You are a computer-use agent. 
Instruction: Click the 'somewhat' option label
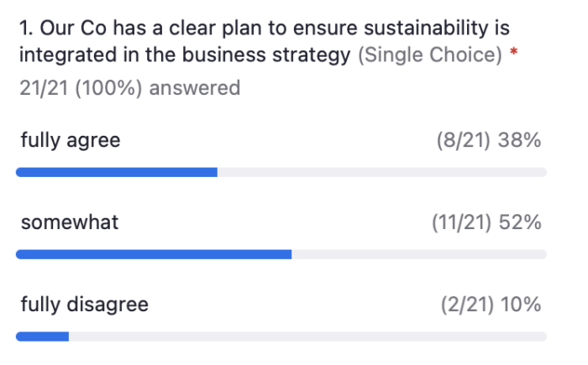(x=70, y=222)
